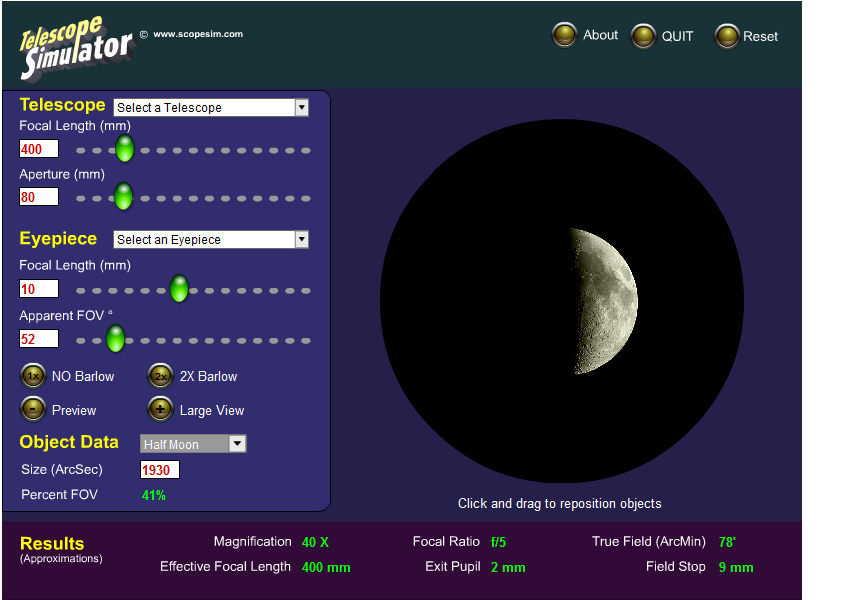The image size is (864, 600).
Task: Open the Select a Telescope dropdown
Action: pyautogui.click(x=211, y=107)
